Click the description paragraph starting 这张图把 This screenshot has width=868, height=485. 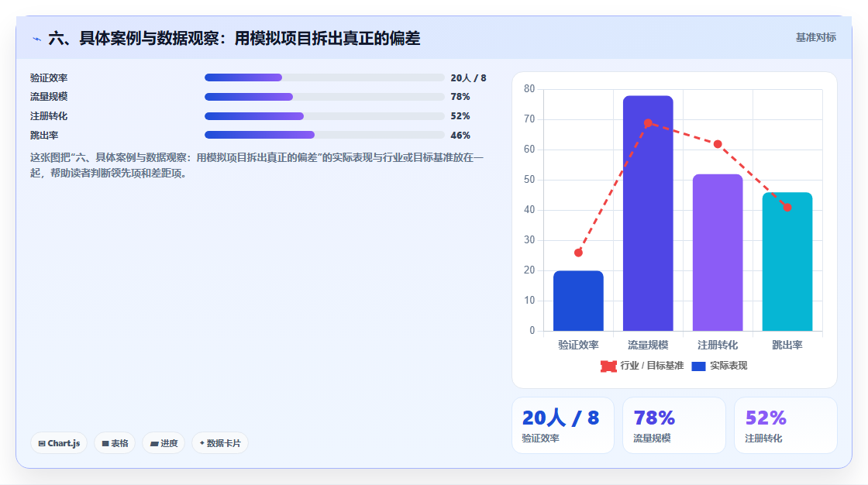click(x=257, y=165)
